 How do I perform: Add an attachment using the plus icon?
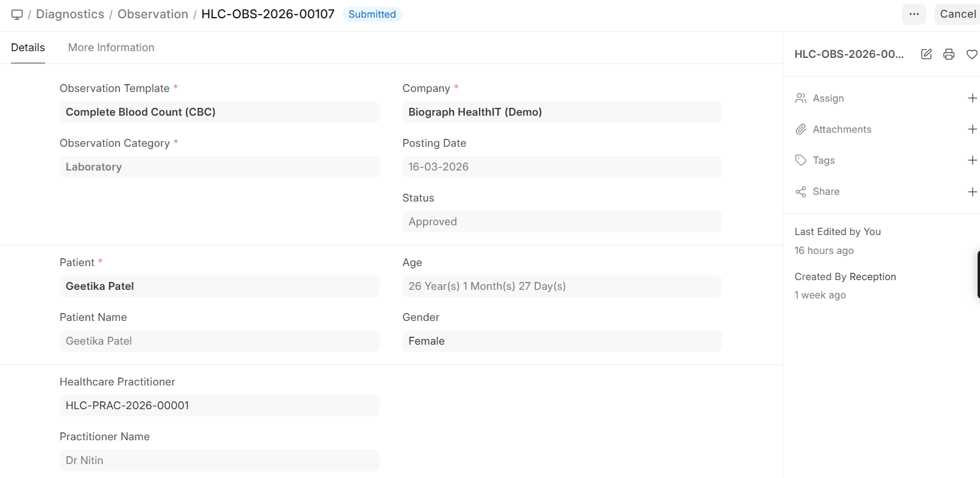tap(972, 129)
